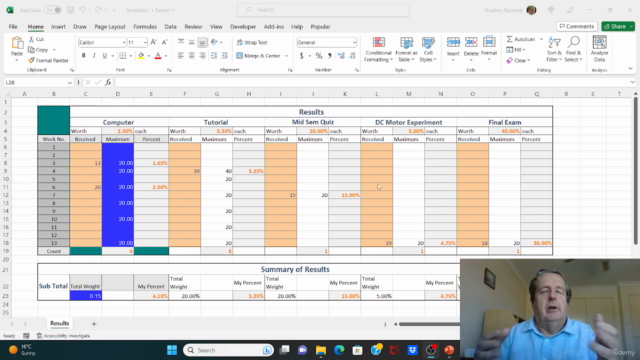640x360 pixels.
Task: Apply Bold formatting
Action: point(84,56)
